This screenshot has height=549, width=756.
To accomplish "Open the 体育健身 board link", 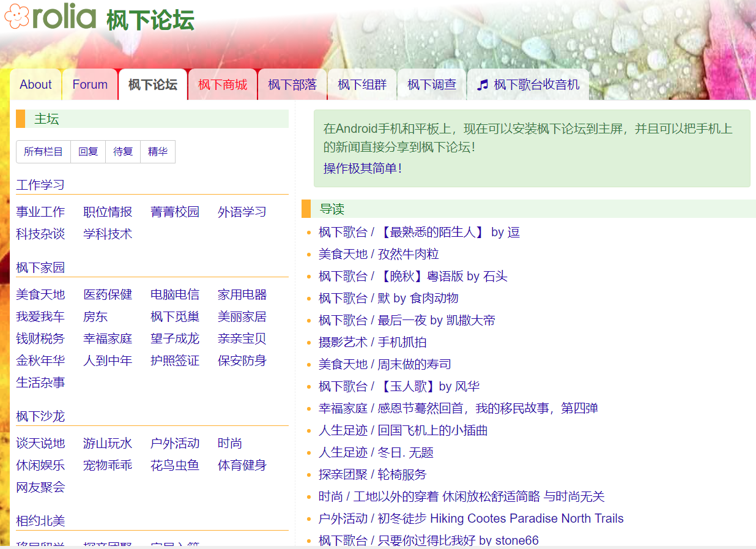I will tap(242, 465).
